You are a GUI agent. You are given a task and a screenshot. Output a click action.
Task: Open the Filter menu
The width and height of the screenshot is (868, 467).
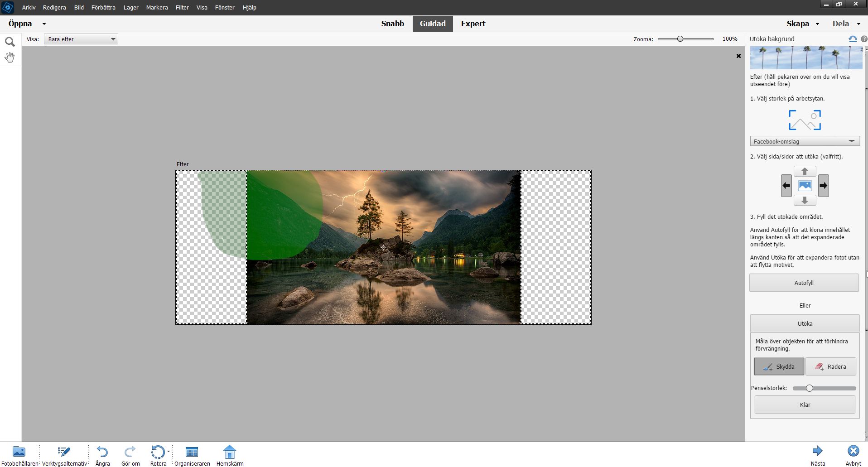tap(182, 8)
